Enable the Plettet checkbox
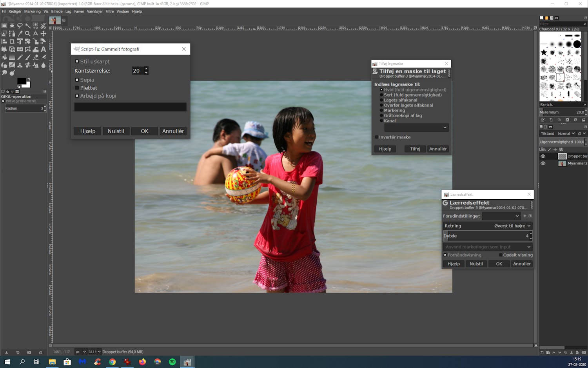588x368 pixels. pos(77,88)
